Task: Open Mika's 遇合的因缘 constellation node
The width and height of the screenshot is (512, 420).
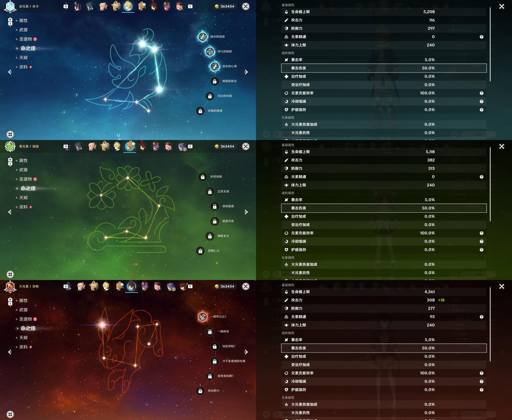Action: [x=203, y=37]
